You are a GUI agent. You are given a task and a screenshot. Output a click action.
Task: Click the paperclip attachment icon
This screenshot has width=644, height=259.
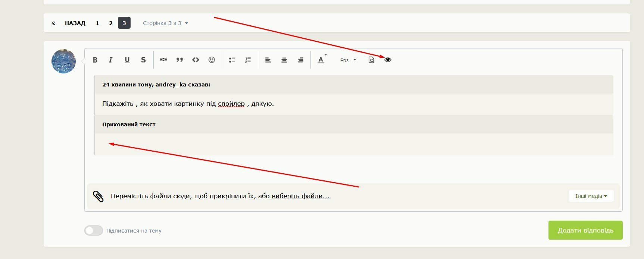(98, 196)
